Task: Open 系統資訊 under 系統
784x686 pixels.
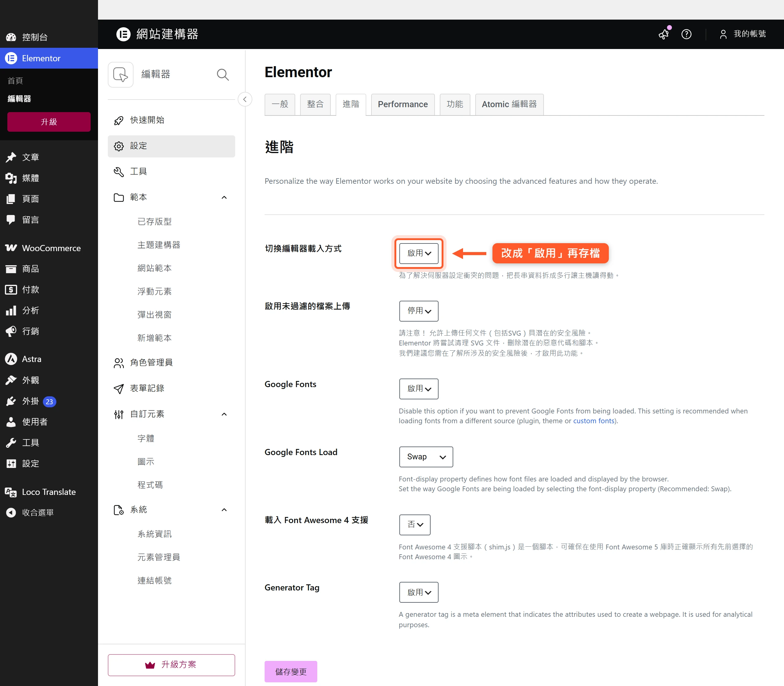Action: [155, 534]
